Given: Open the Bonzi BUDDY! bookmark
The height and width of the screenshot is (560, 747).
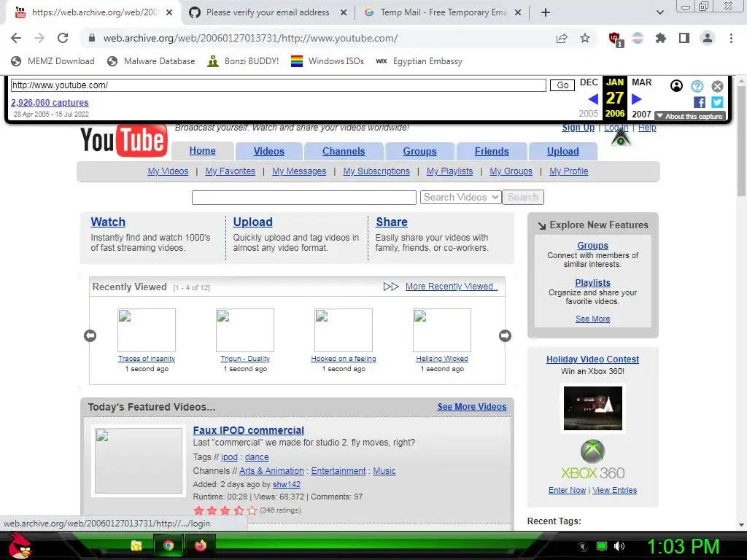Looking at the screenshot, I should tap(243, 61).
